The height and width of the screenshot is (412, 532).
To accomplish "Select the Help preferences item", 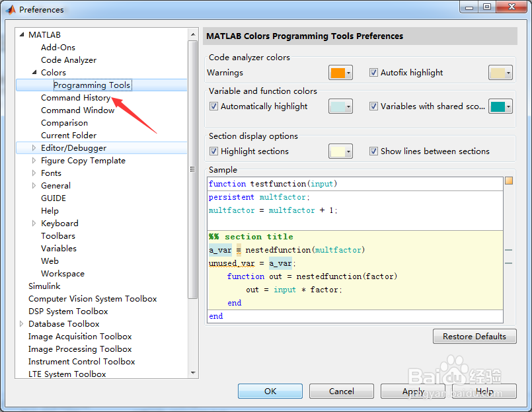I will tap(50, 210).
